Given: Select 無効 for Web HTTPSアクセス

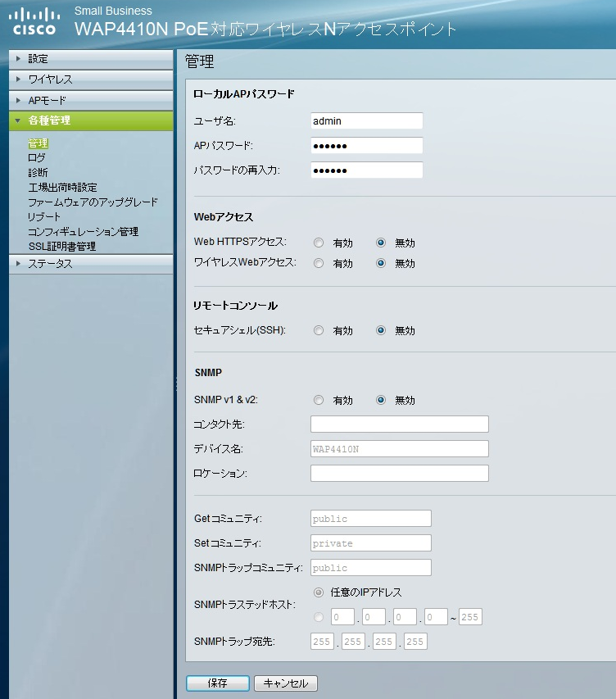Looking at the screenshot, I should pyautogui.click(x=381, y=243).
